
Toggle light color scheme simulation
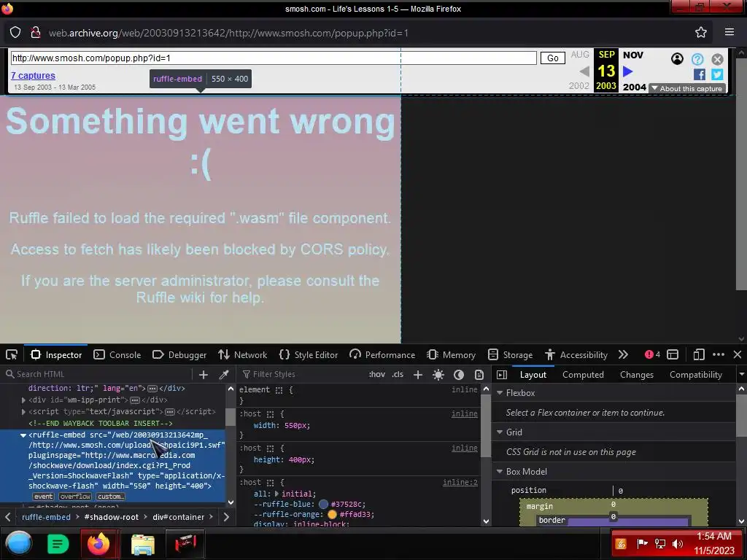pyautogui.click(x=438, y=375)
